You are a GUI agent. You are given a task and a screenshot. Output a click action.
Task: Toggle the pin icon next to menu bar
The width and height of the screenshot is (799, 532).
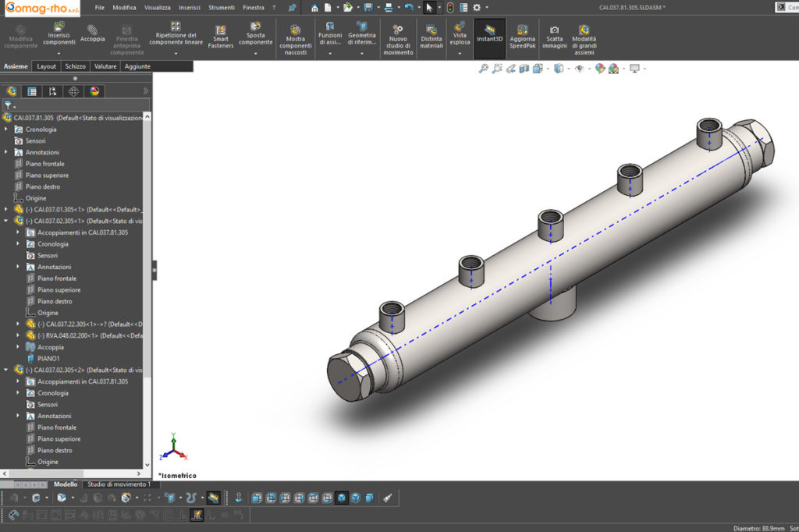[x=292, y=8]
